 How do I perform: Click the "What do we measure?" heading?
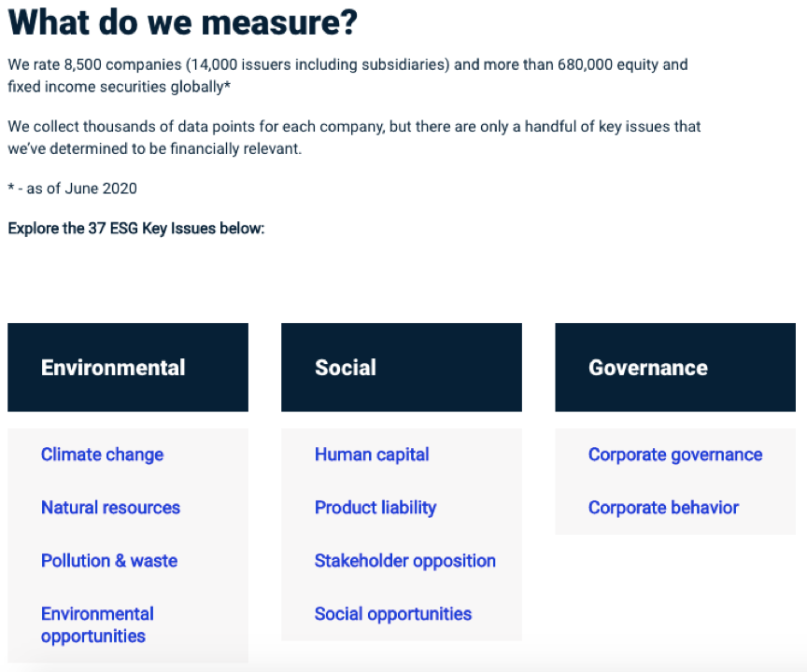(x=182, y=21)
